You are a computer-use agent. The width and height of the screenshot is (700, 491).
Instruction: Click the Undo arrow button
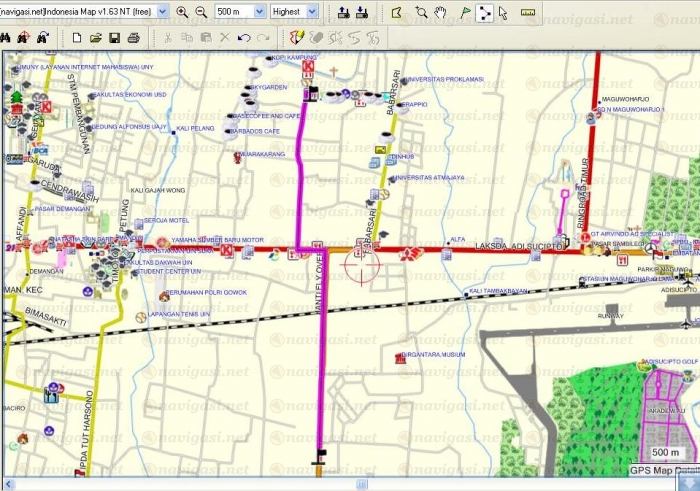point(244,38)
